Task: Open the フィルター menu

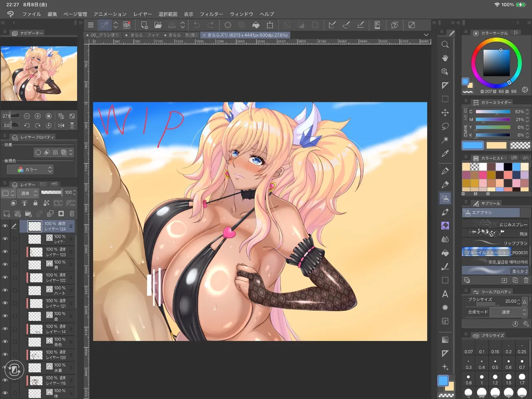Action: (x=211, y=14)
